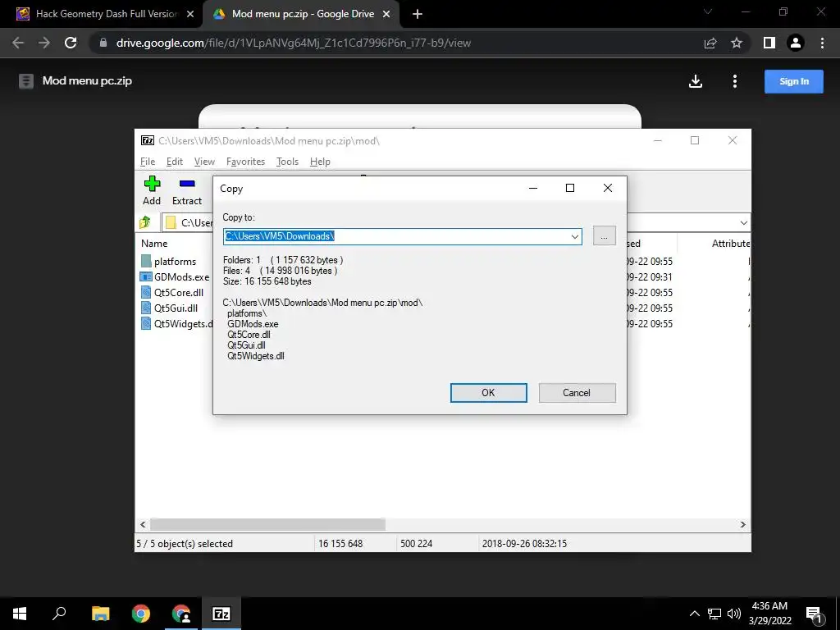Screen dimensions: 840x630
Task: Select the Qt5Widgets.dll file row
Action: [176, 323]
